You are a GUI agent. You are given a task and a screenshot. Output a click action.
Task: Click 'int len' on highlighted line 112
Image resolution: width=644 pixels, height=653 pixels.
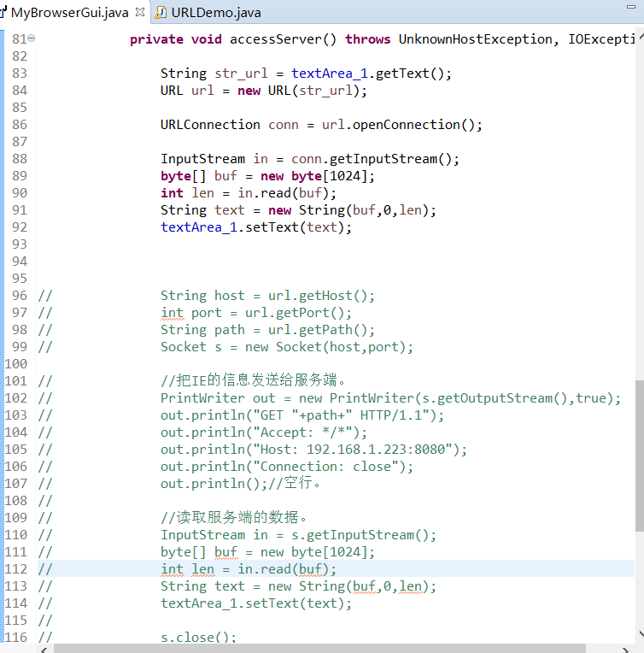187,568
